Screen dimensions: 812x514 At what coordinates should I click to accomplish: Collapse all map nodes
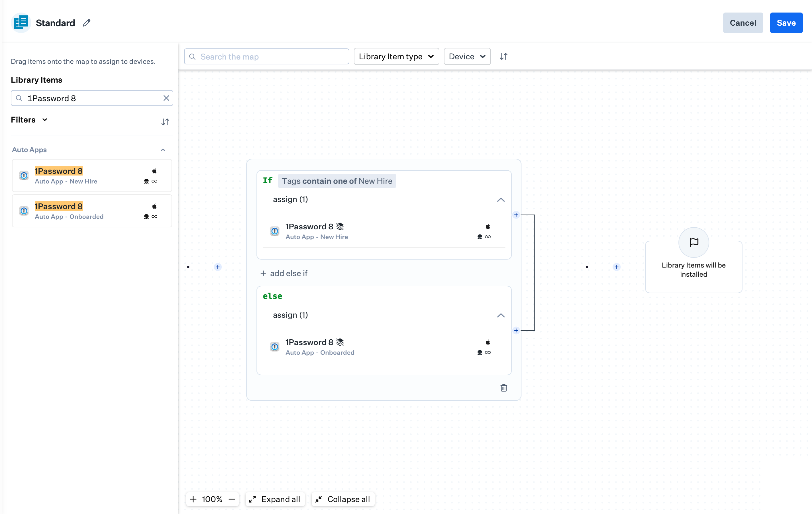click(x=342, y=499)
